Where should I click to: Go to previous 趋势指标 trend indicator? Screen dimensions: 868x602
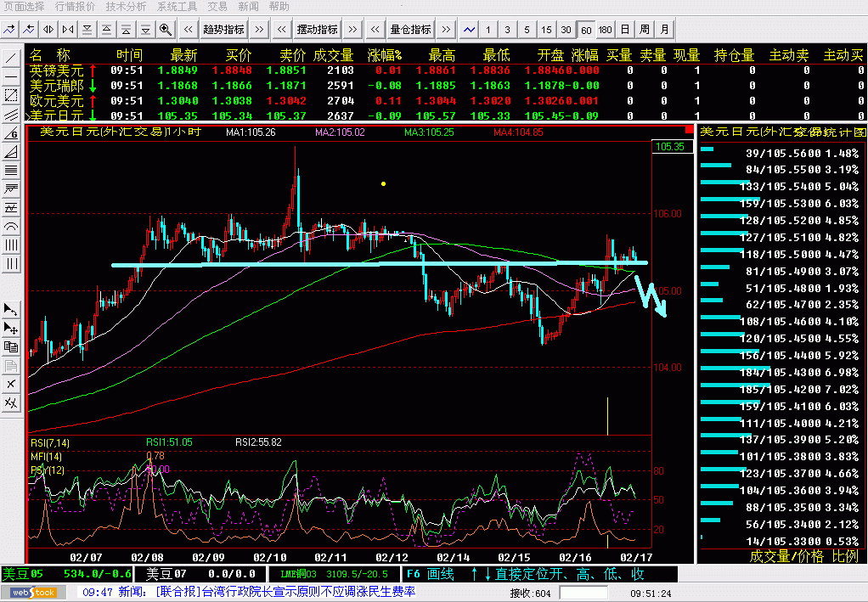189,30
